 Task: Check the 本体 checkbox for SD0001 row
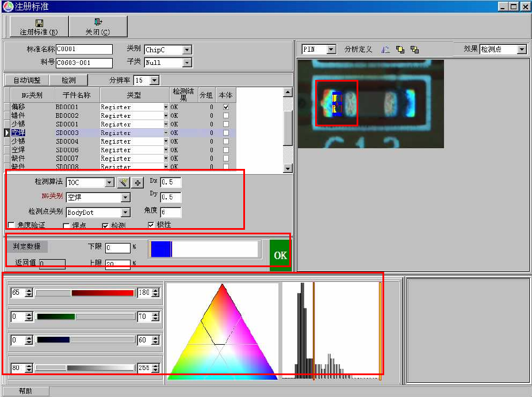coord(226,124)
